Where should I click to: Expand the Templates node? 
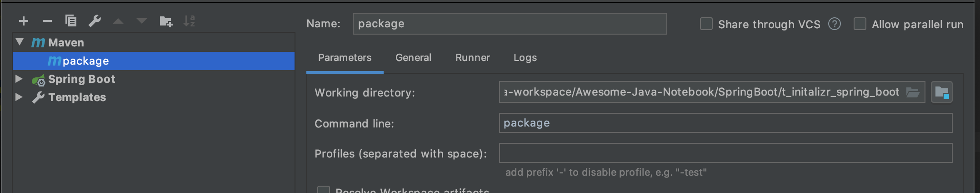(x=19, y=97)
